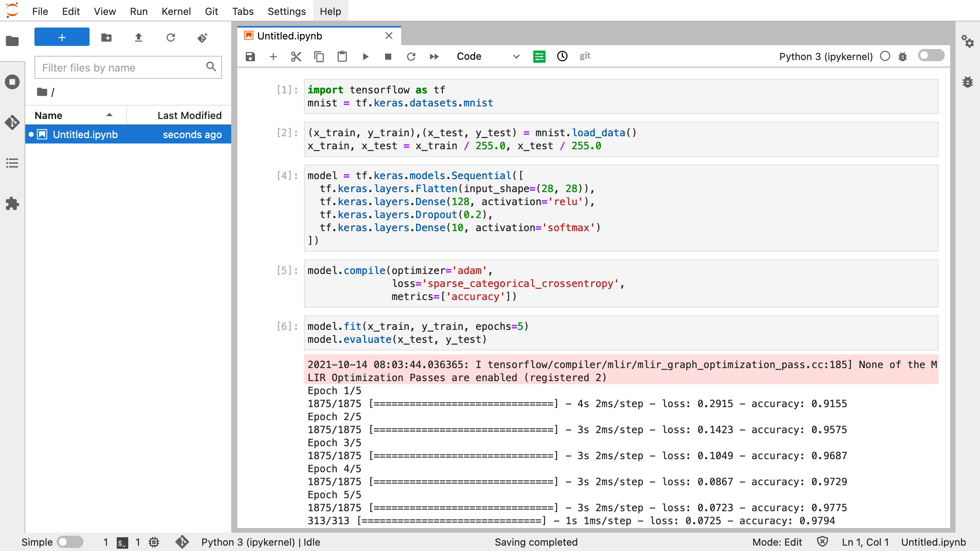This screenshot has width=980, height=551.
Task: Click the clock checkpoint toolbar icon
Action: pos(562,56)
